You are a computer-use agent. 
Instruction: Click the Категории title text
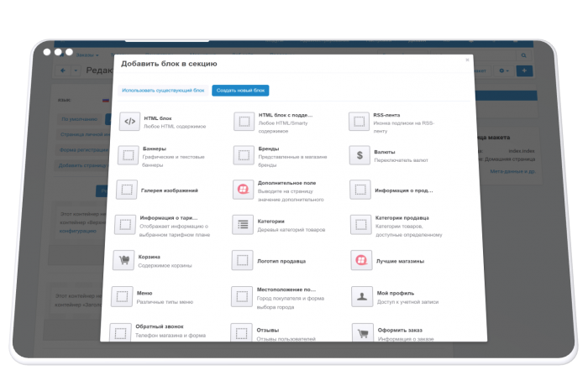pos(270,222)
